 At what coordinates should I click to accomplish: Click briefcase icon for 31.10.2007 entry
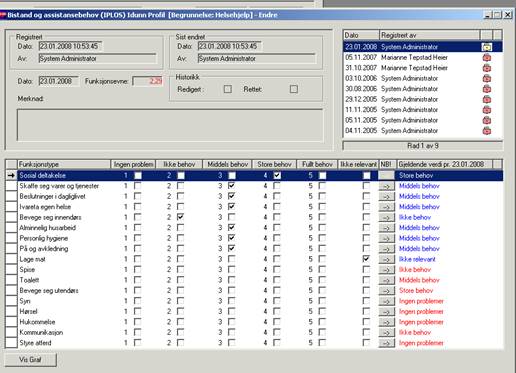[487, 68]
